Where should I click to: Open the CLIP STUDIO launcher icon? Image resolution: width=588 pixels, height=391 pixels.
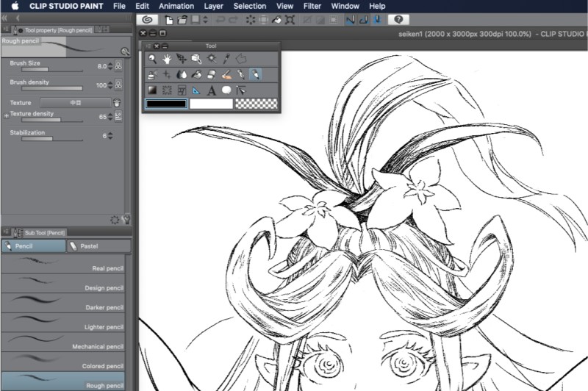click(148, 20)
